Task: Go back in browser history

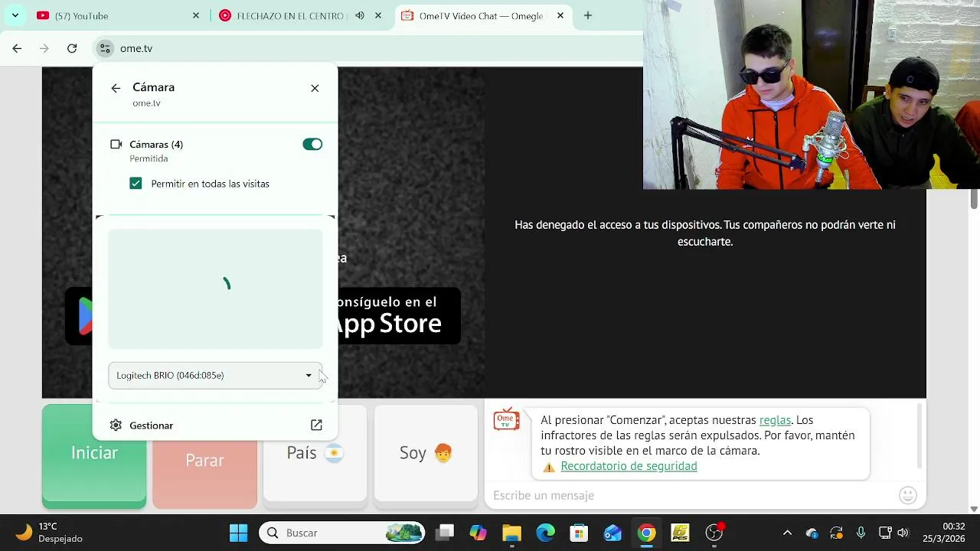Action: tap(17, 48)
